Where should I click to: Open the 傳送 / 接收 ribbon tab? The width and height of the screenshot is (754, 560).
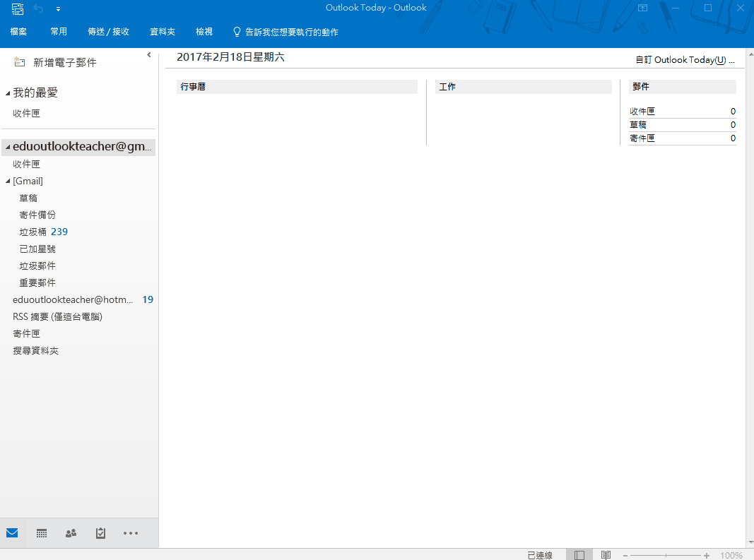109,32
